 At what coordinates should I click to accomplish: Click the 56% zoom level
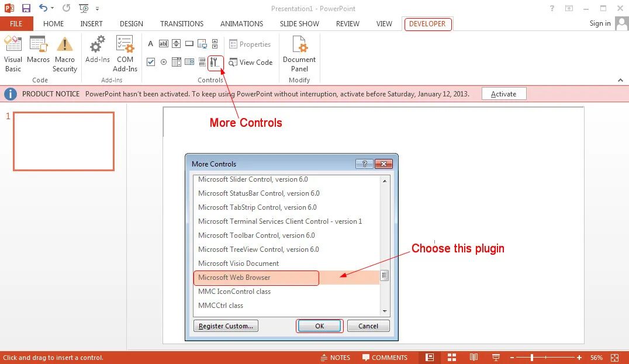596,358
